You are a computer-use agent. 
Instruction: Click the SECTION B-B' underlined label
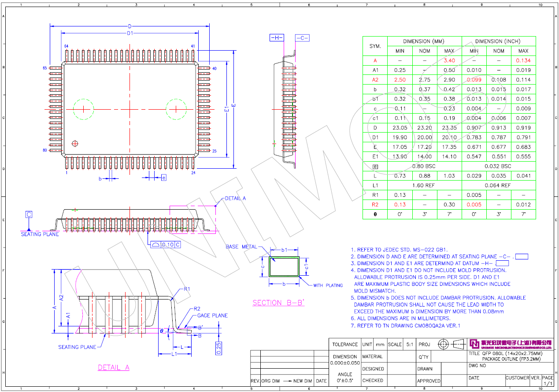click(278, 303)
